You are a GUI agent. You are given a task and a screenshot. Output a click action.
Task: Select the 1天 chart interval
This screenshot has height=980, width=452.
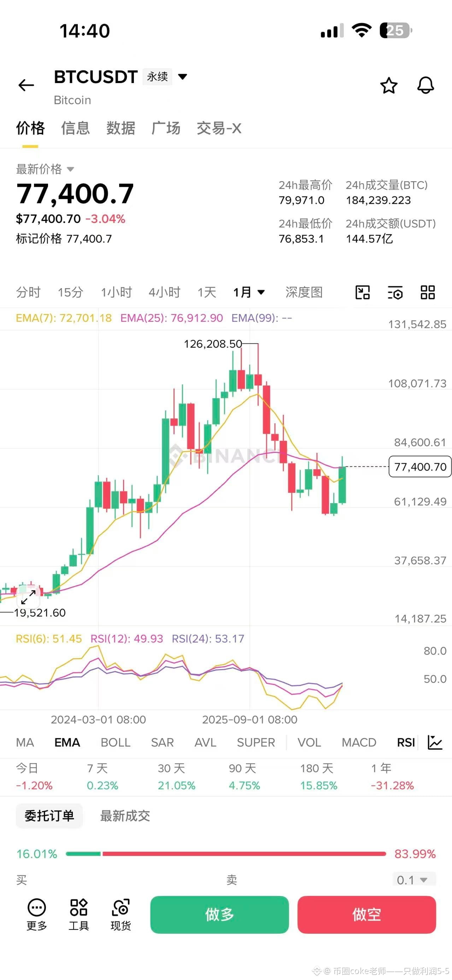(x=207, y=292)
